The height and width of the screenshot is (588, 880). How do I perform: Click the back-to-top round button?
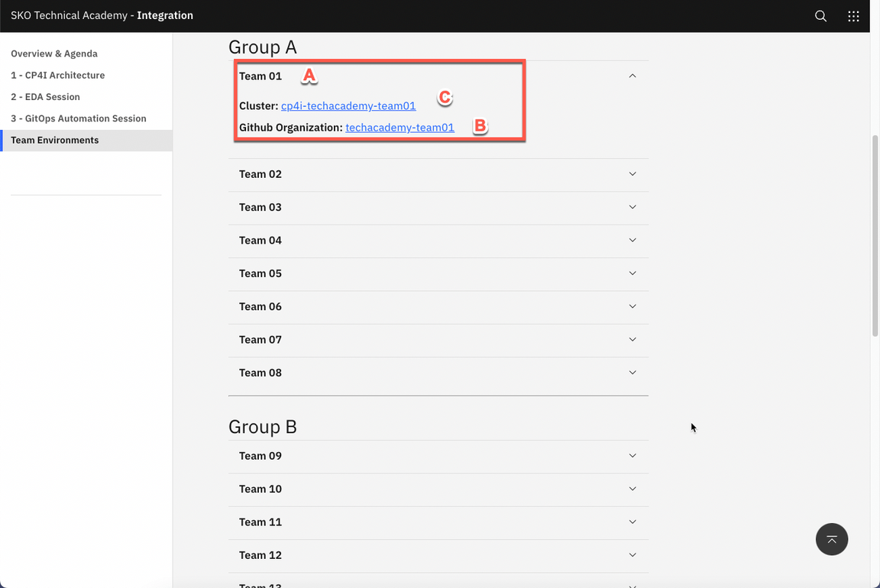[x=831, y=539]
